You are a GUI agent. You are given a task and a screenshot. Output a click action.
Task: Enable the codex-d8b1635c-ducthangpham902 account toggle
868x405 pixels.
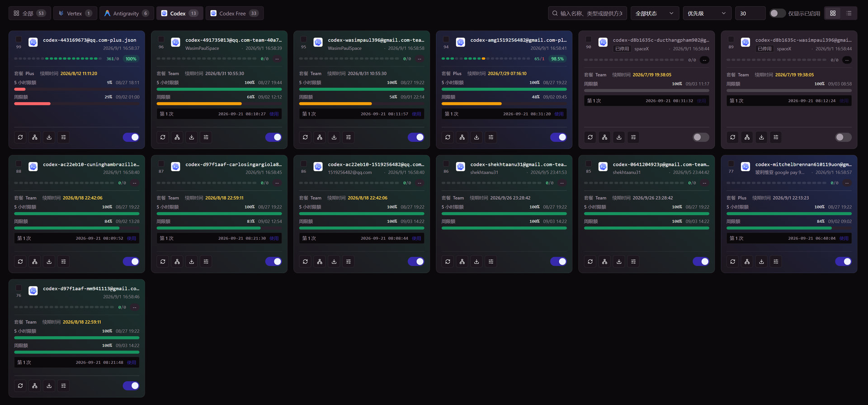coord(701,137)
